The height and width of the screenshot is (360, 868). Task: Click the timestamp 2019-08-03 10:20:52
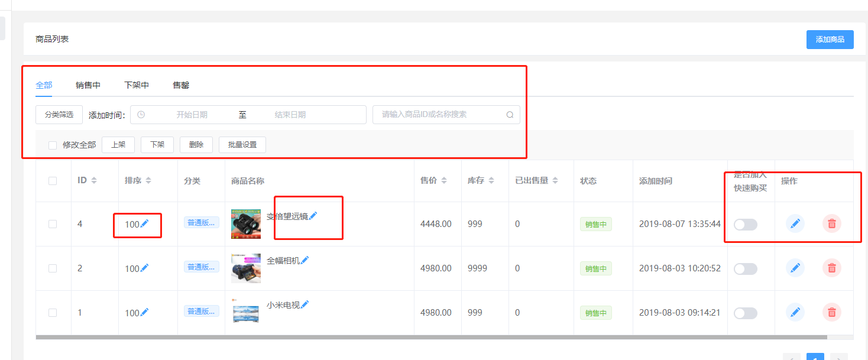coord(680,268)
